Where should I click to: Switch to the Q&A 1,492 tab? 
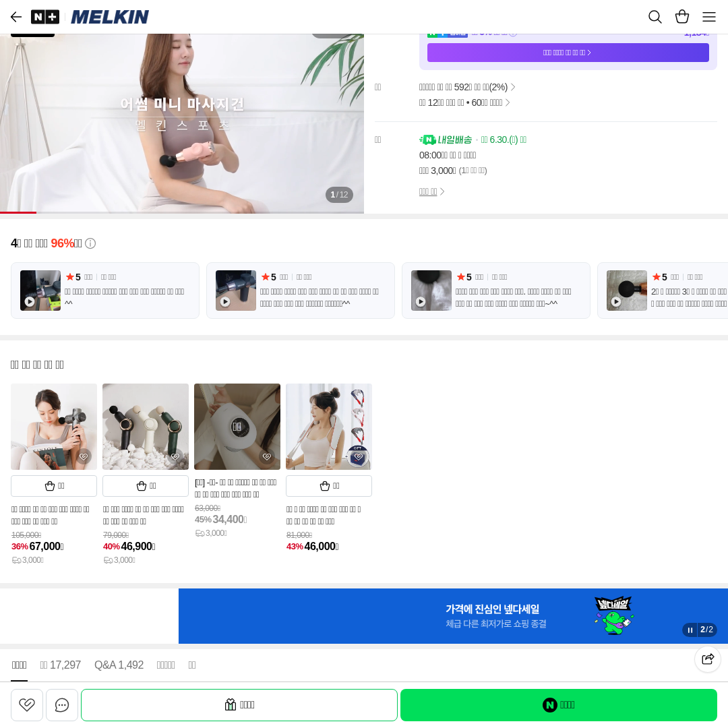(119, 665)
